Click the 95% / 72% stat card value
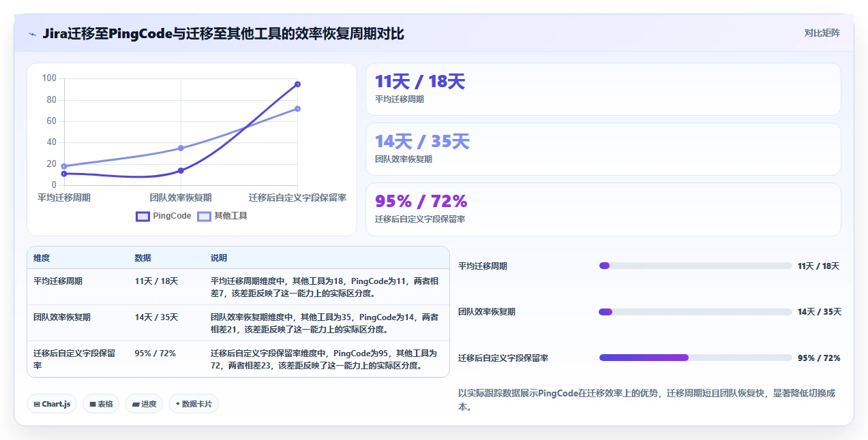 coord(421,202)
